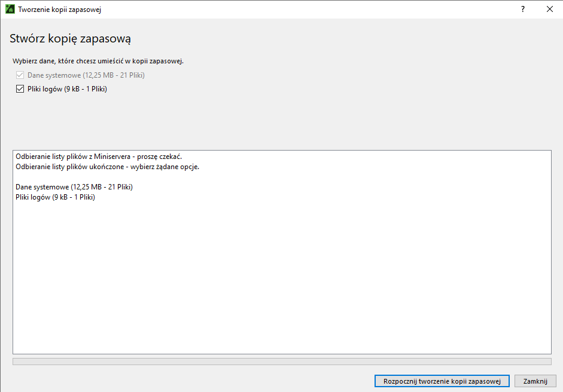Click the question mark help button

click(522, 10)
